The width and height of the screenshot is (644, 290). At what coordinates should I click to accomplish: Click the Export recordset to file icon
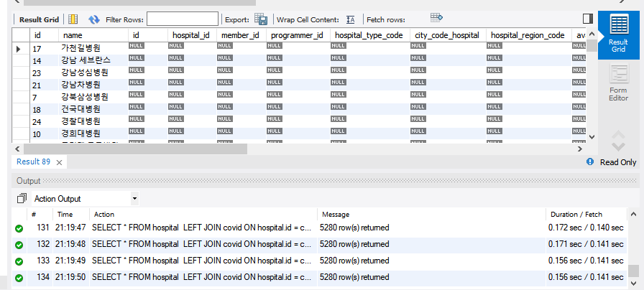[x=261, y=19]
